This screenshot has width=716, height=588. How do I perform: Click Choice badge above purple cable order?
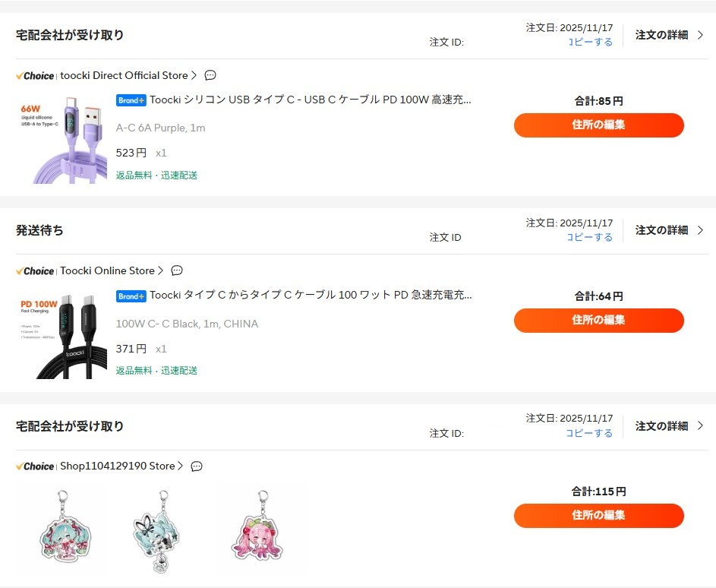(x=35, y=75)
